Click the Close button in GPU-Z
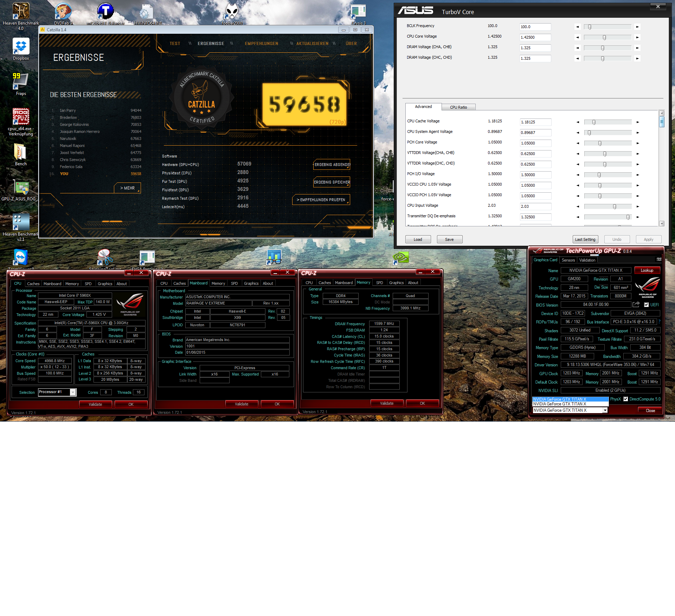This screenshot has width=675, height=616. point(650,411)
